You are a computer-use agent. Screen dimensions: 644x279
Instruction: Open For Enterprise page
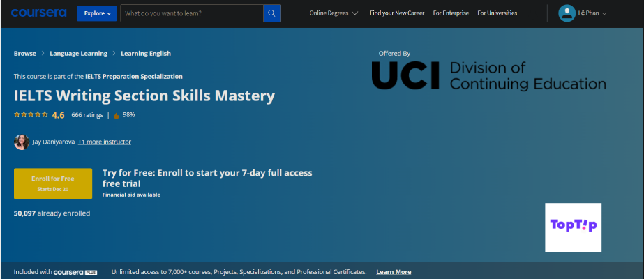pos(451,13)
